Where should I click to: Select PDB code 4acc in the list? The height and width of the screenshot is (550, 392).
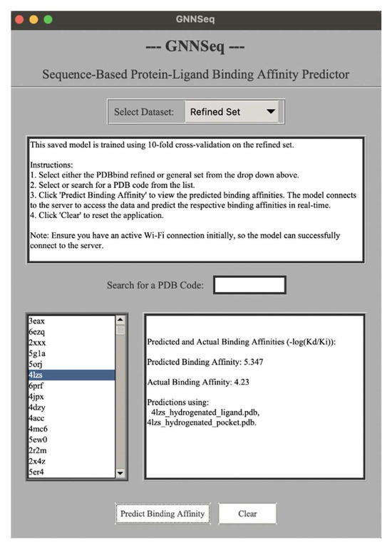[71, 418]
